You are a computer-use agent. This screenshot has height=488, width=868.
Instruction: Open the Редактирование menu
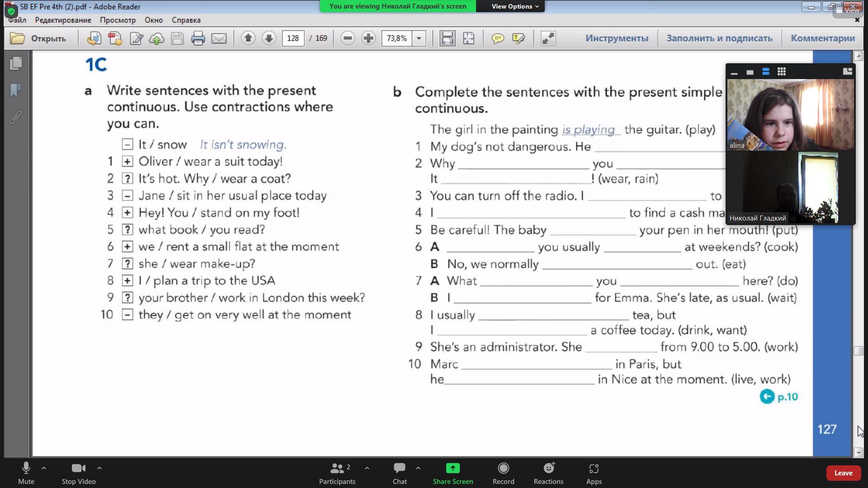point(63,20)
